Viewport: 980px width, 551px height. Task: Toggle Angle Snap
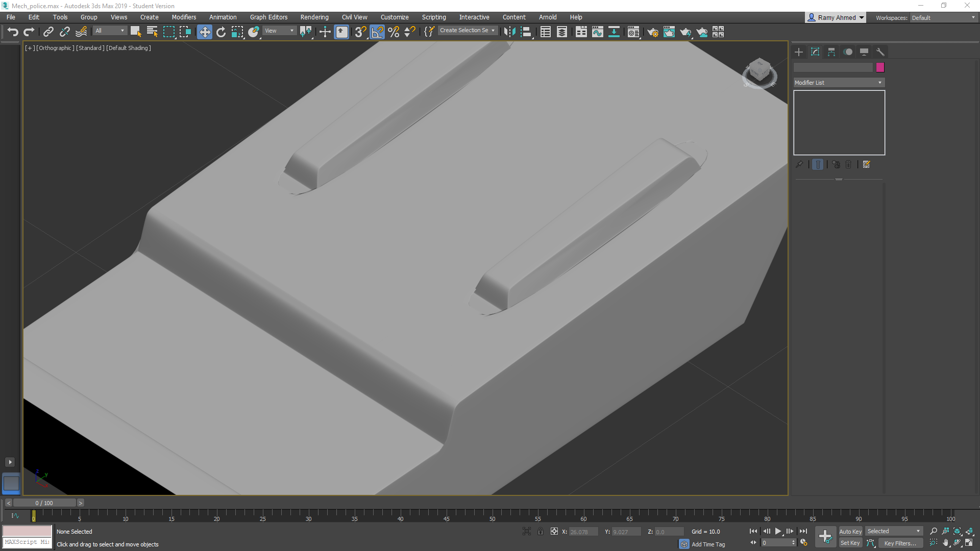(x=377, y=32)
